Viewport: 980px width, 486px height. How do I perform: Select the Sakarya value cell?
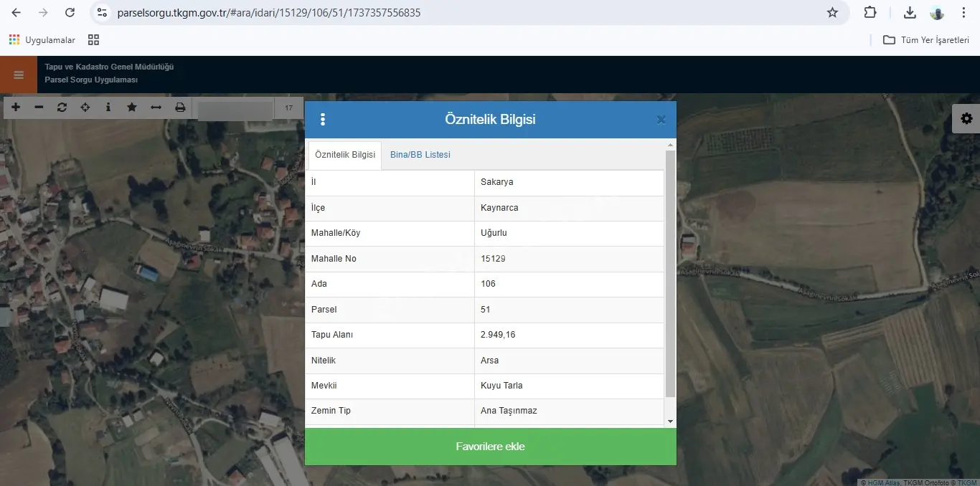pos(569,182)
